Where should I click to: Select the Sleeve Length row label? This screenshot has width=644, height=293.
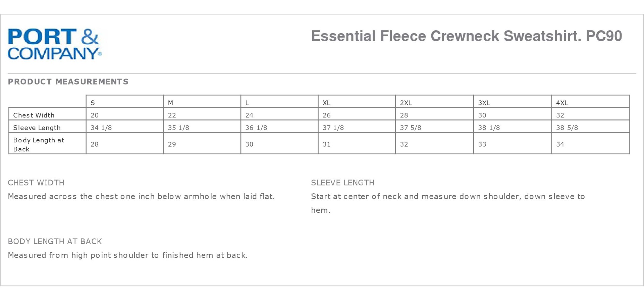[37, 128]
